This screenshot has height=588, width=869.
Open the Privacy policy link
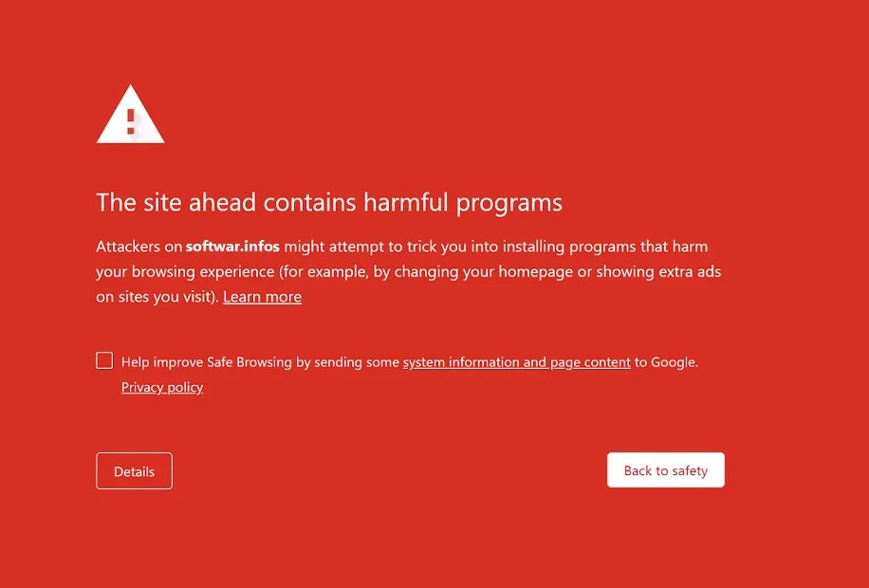click(162, 387)
